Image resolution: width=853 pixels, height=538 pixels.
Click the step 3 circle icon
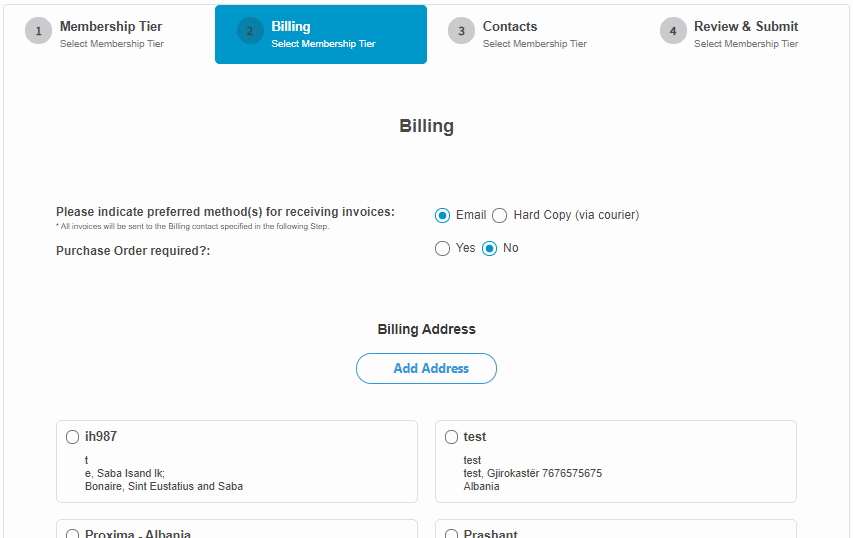tap(461, 31)
